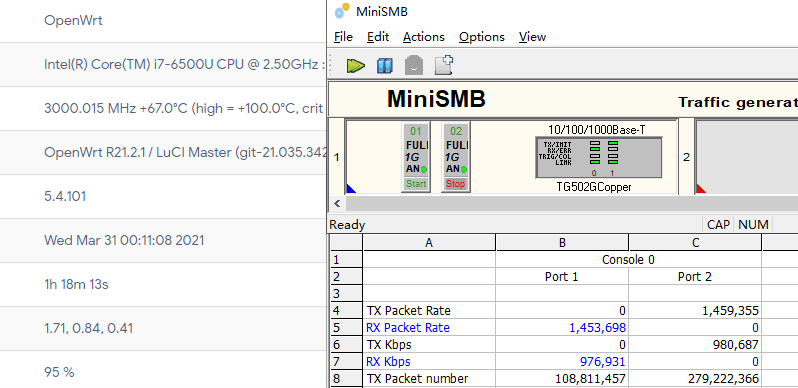
Task: Click the blue RX Packet Rate label
Action: 408,327
